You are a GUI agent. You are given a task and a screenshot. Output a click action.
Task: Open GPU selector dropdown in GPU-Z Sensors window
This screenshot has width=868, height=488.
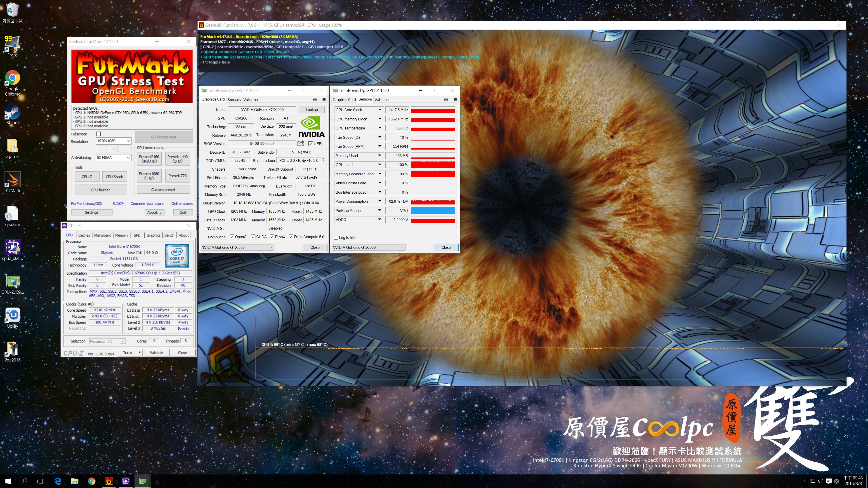pyautogui.click(x=368, y=248)
